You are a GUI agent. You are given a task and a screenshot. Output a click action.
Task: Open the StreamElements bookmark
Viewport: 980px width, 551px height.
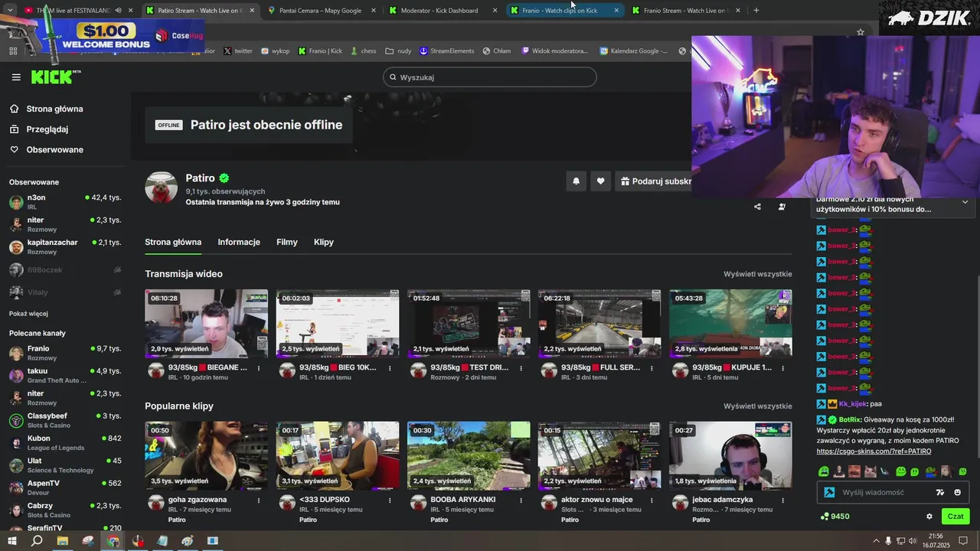(447, 51)
